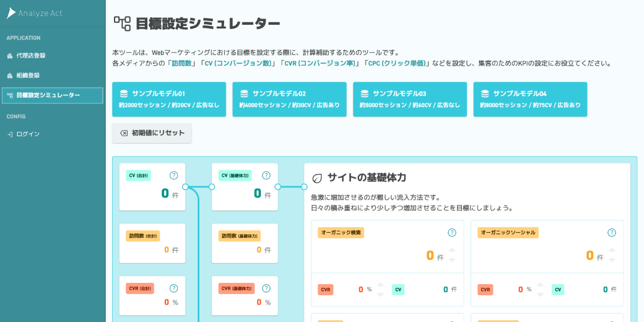The image size is (644, 322).
Task: Click the サンプルモデル04 database icon
Action: pyautogui.click(x=485, y=94)
